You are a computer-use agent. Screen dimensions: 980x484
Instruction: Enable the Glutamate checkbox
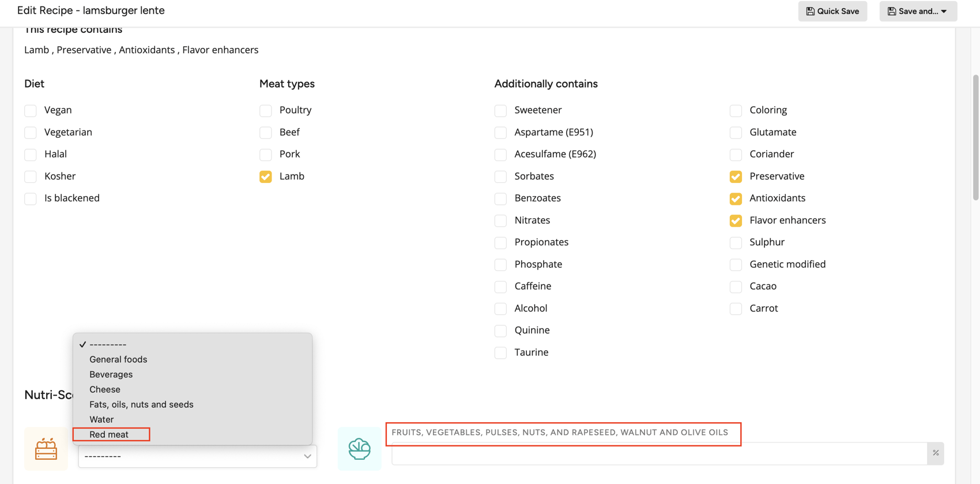736,132
